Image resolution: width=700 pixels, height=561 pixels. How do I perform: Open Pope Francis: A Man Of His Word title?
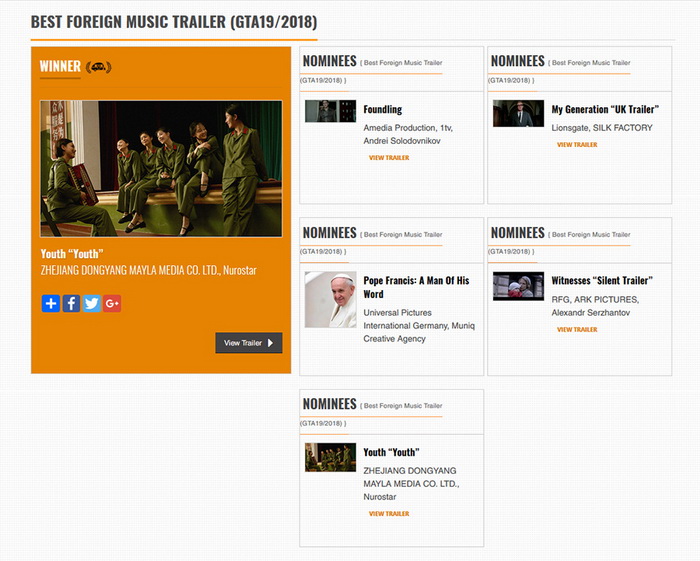[415, 287]
